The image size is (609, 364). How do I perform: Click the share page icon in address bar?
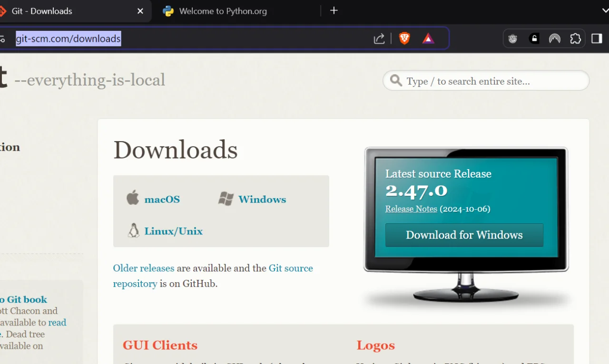(x=379, y=38)
